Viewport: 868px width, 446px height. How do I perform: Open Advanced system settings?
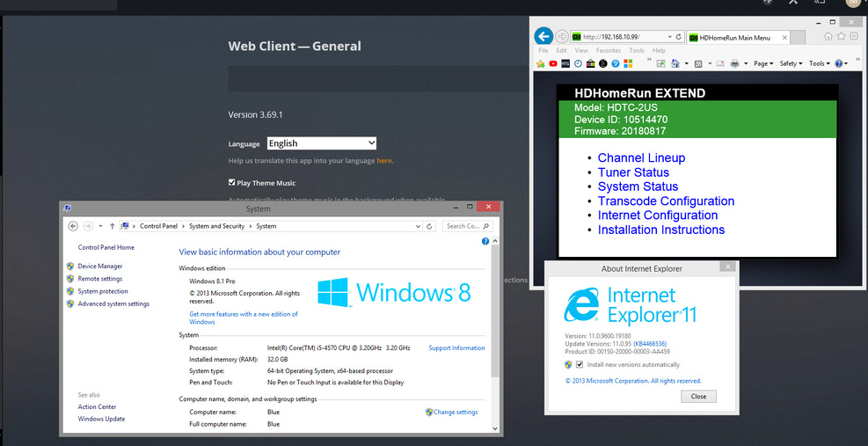pyautogui.click(x=113, y=303)
